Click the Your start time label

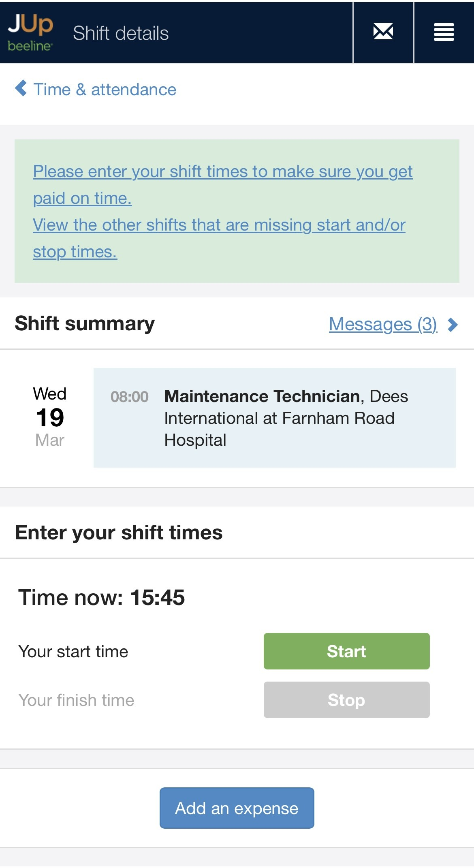point(73,652)
